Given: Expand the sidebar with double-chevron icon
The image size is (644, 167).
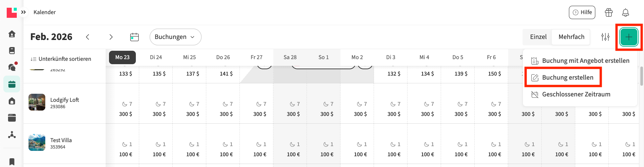Looking at the screenshot, I should coord(23,12).
